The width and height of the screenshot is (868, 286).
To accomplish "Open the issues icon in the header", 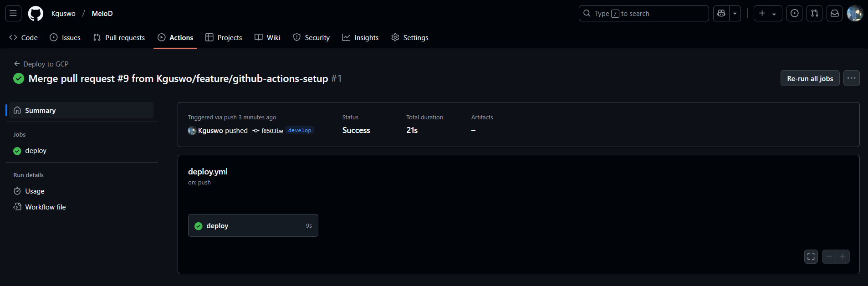I will point(795,14).
